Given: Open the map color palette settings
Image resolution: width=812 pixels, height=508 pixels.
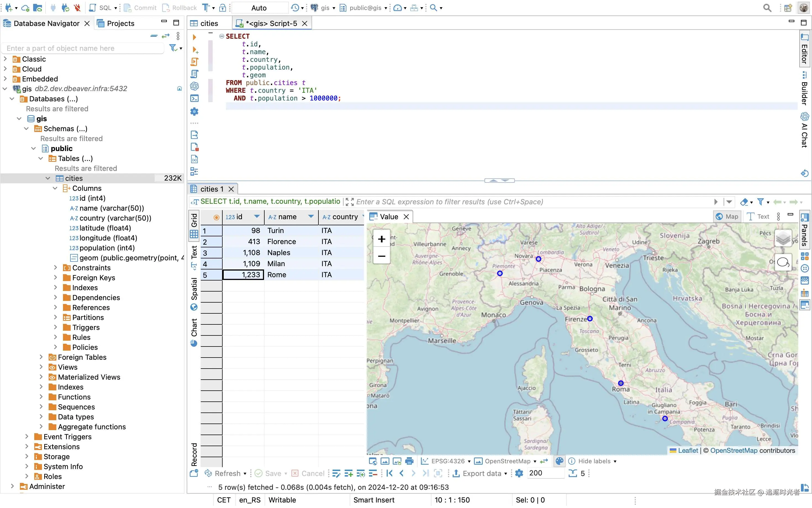Looking at the screenshot, I should pos(559,461).
